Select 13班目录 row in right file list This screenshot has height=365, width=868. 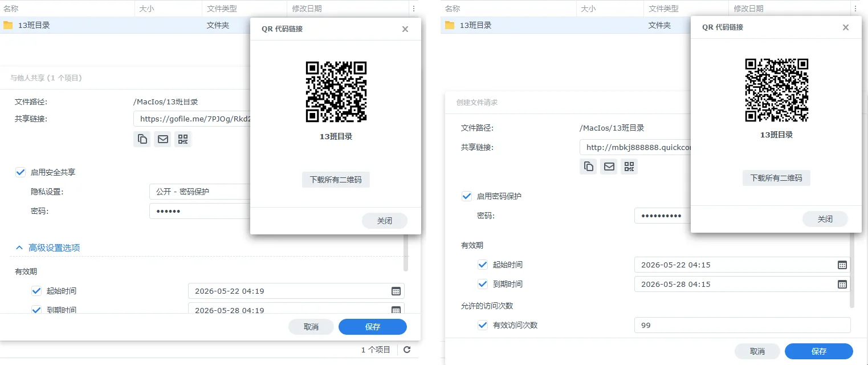pyautogui.click(x=567, y=25)
